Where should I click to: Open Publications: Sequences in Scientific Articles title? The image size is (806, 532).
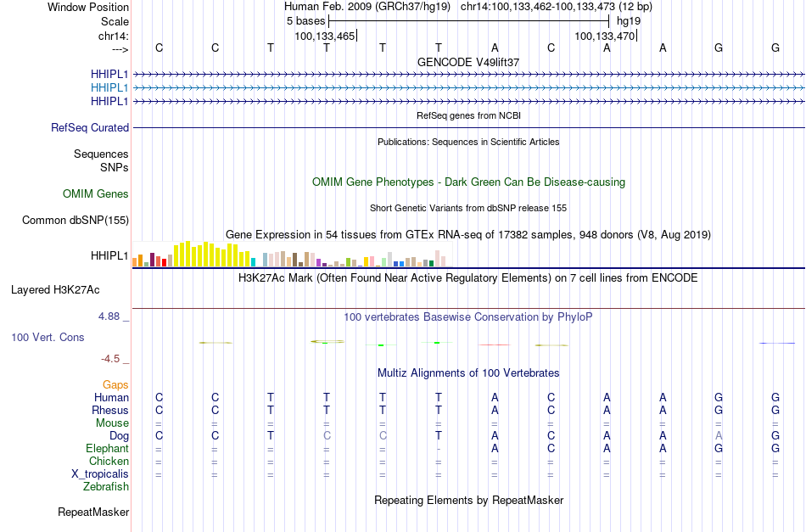click(468, 142)
